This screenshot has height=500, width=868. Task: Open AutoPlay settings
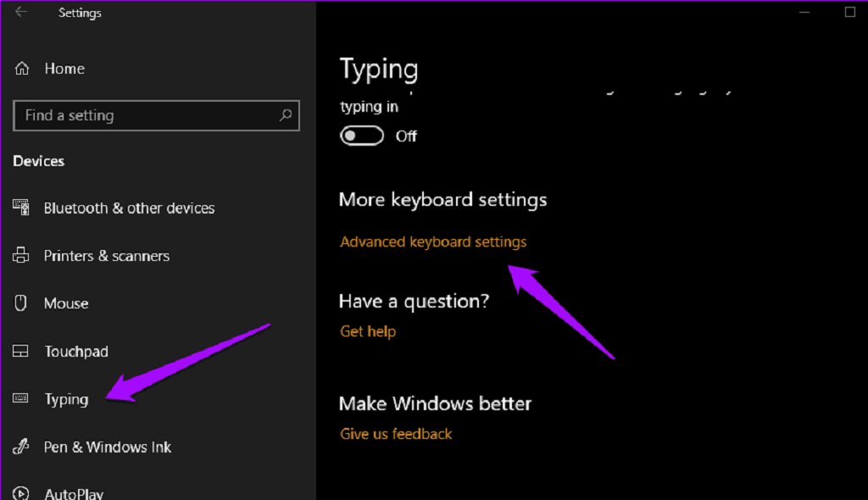pyautogui.click(x=74, y=493)
